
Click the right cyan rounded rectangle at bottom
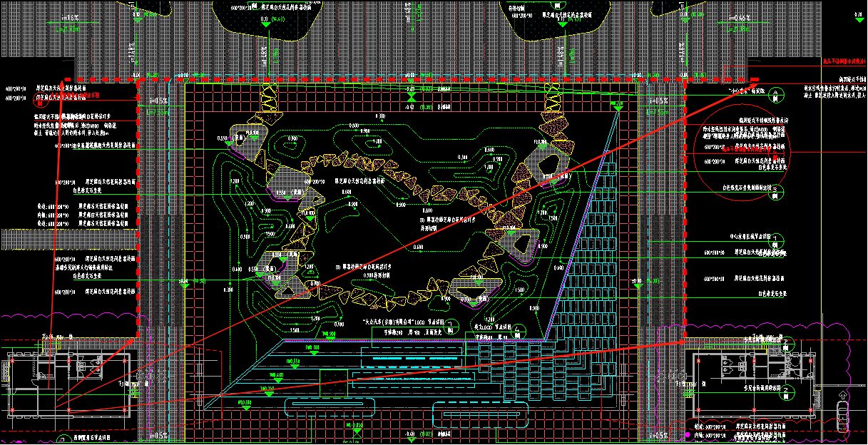tap(480, 412)
